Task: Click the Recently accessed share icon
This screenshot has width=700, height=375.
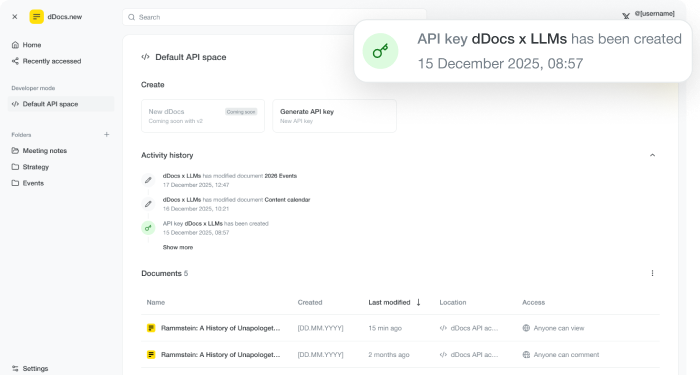Action: point(15,61)
